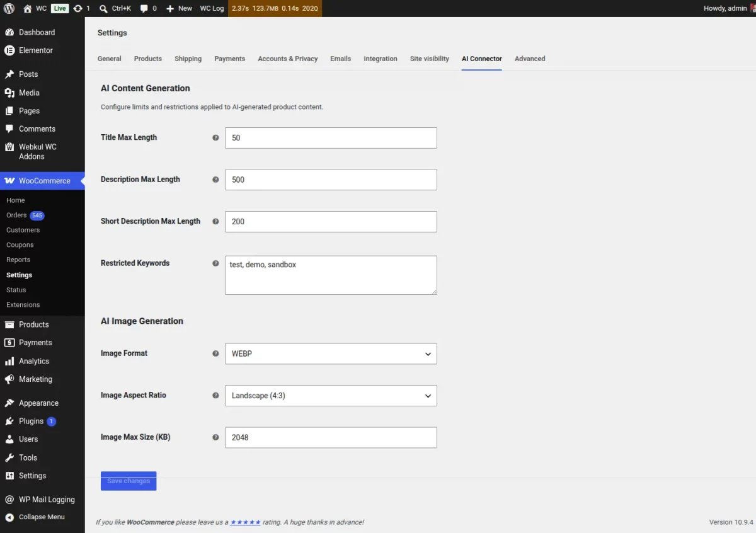Switch to the Shipping tab
Screen dimensions: 756x533
click(188, 59)
